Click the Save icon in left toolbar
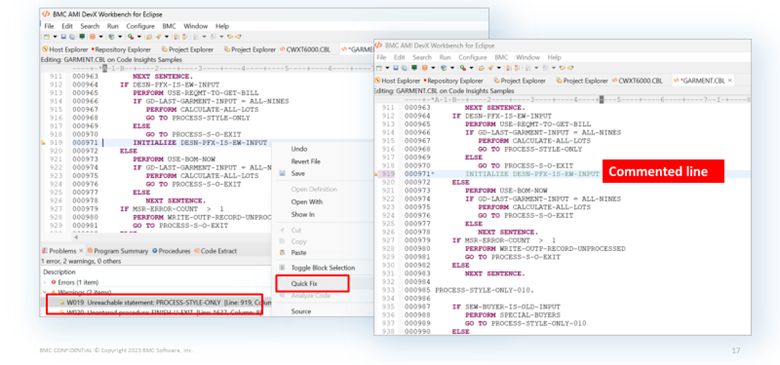Screen dimensions: 780x365 64,36
